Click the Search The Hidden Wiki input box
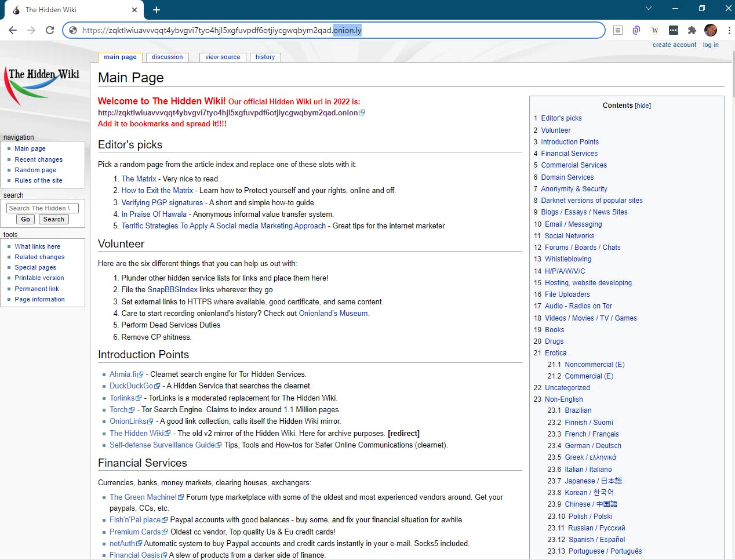The height and width of the screenshot is (560, 735). (x=42, y=208)
